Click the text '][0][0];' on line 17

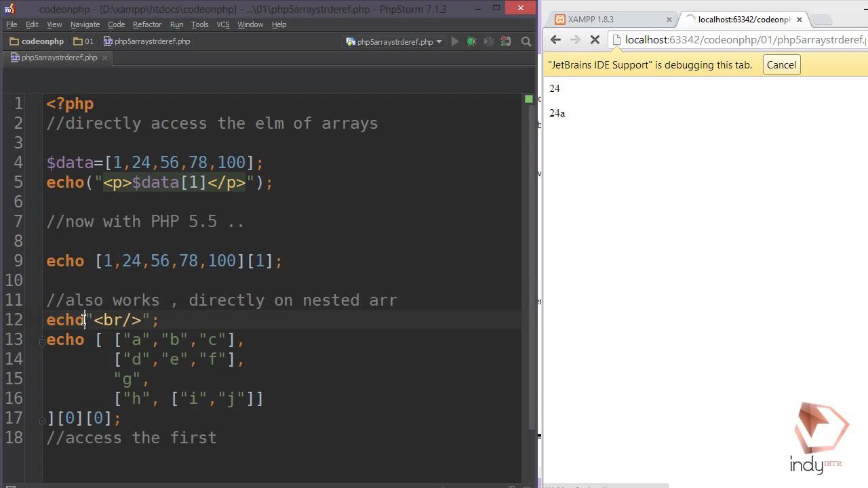pyautogui.click(x=83, y=418)
